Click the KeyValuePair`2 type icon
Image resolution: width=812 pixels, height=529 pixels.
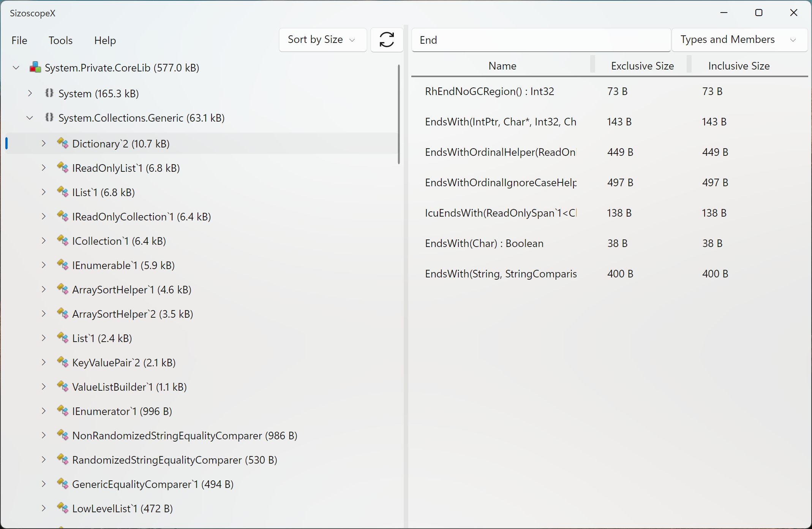click(x=63, y=363)
